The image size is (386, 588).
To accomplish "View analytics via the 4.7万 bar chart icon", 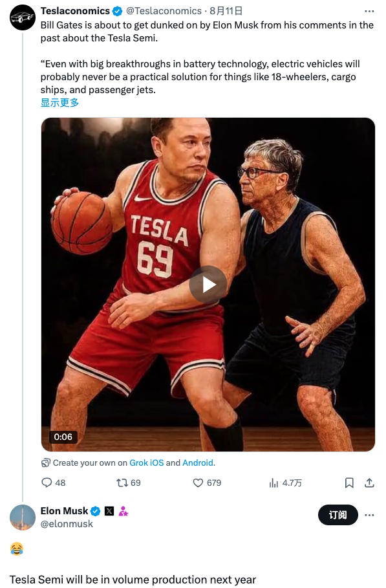I will pos(273,483).
